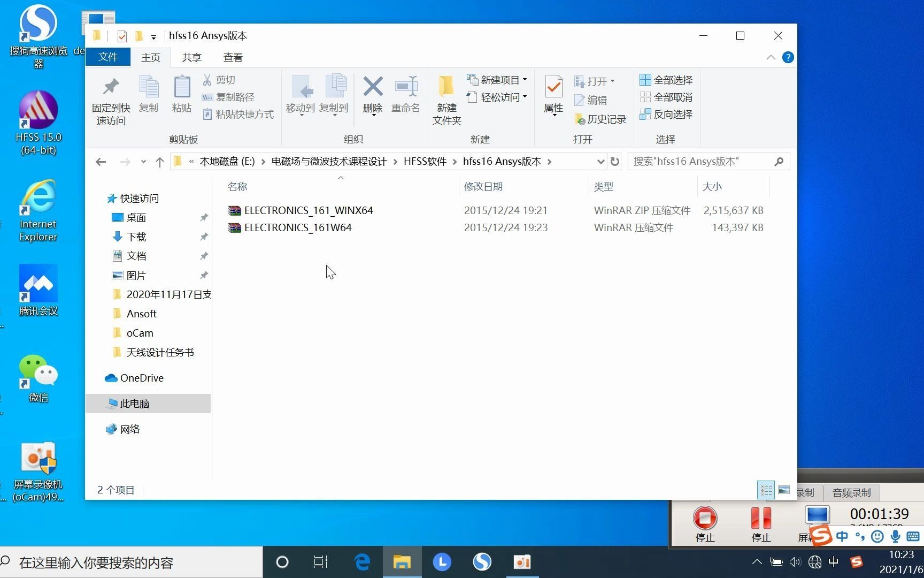Open Tencent Meeting (腾讯会议) desktop shortcut
924x578 pixels.
pyautogui.click(x=38, y=291)
